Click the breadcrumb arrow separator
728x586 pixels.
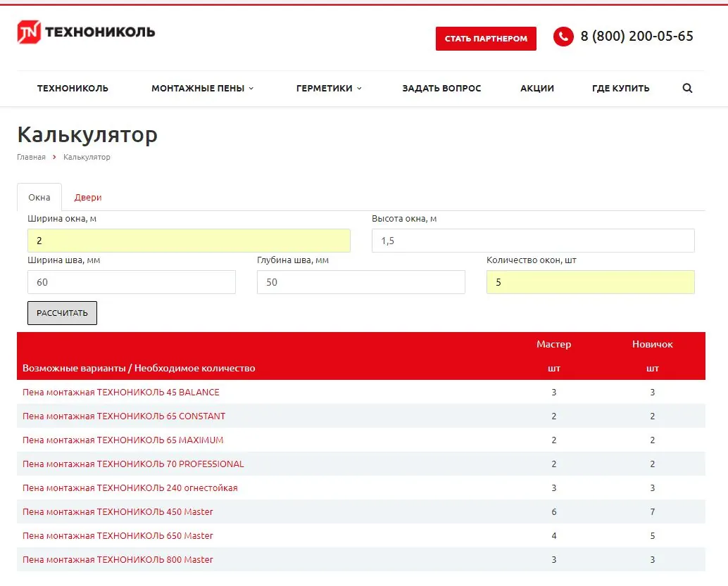(54, 158)
